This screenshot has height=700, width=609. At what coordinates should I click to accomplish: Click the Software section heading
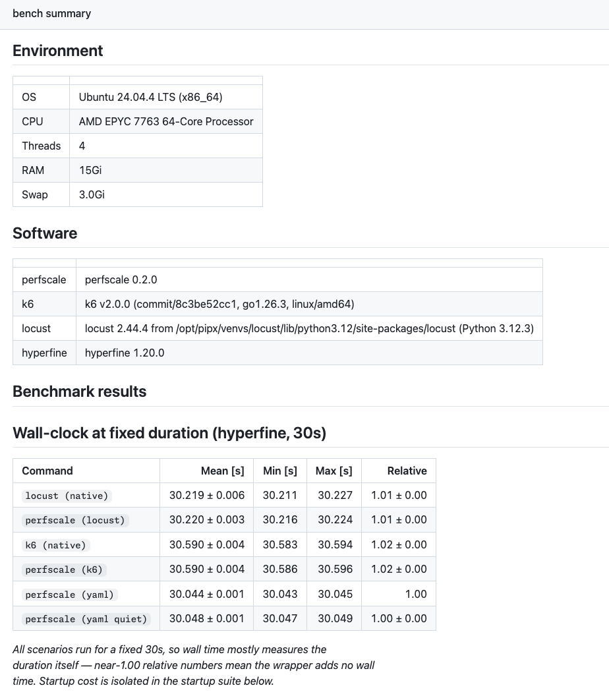tap(45, 233)
